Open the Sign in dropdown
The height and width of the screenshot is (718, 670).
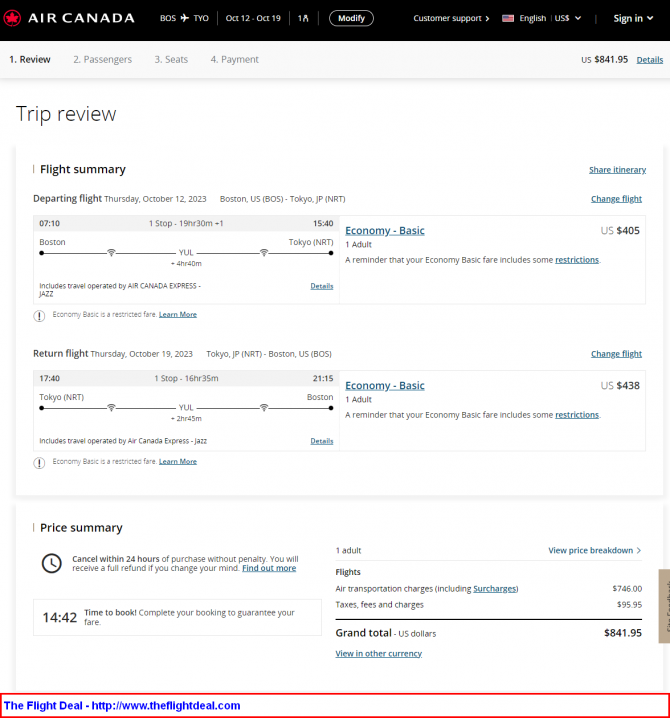click(633, 18)
